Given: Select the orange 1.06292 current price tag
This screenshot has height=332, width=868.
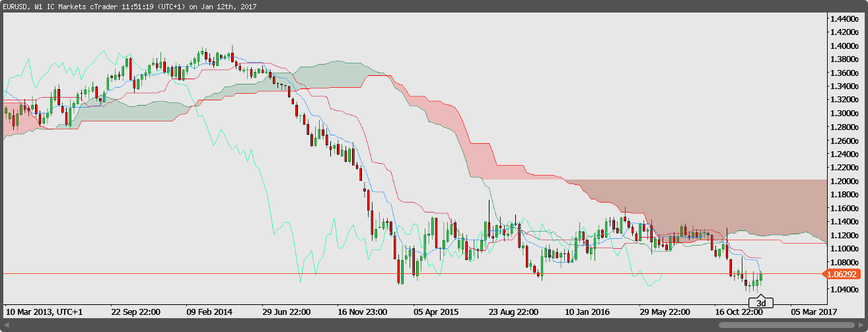Looking at the screenshot, I should pyautogui.click(x=842, y=273).
